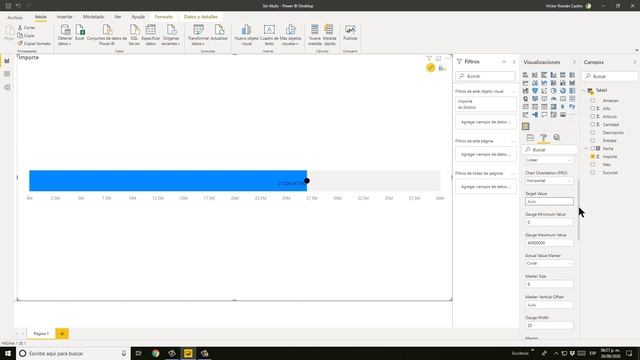Check the Almacen field checkbox
Screen dimensions: 640x360
pos(593,100)
